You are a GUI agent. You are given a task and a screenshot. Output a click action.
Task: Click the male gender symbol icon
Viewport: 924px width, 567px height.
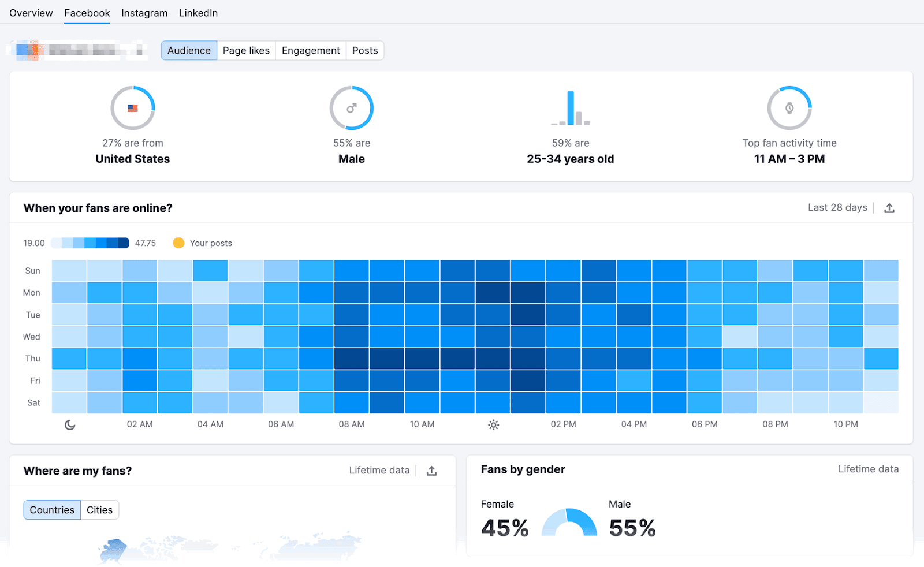352,107
